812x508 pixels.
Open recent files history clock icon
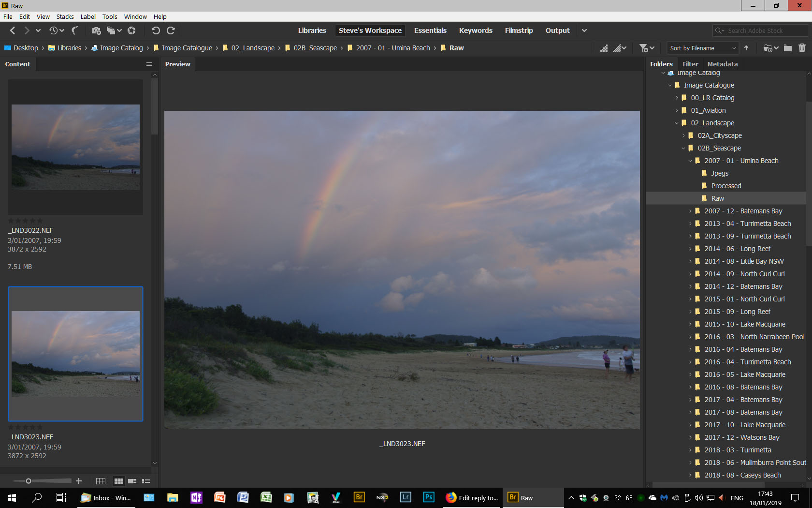[x=53, y=30]
